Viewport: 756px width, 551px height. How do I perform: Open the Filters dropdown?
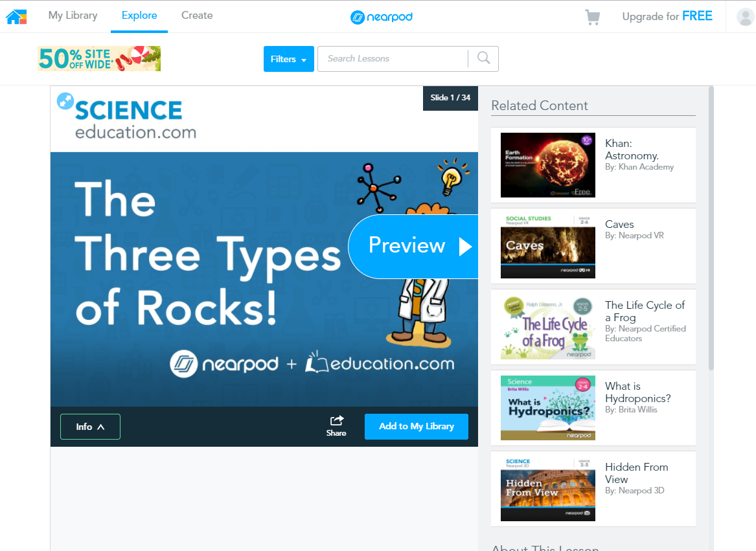(288, 59)
